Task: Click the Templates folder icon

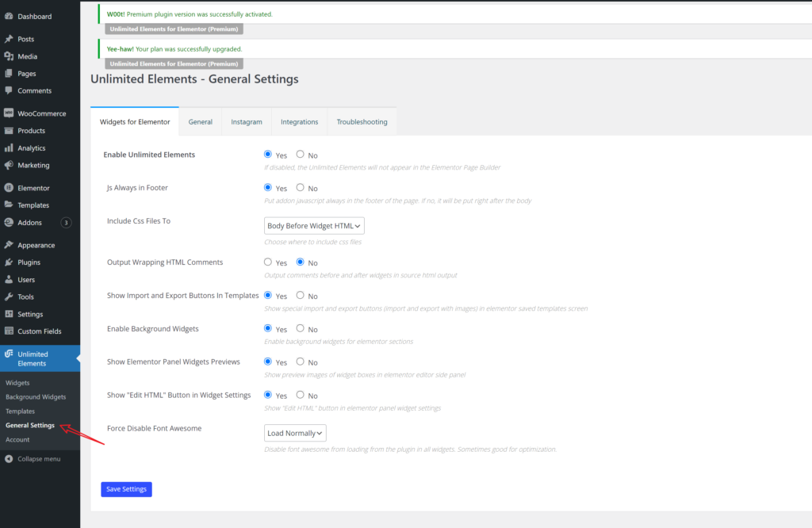Action: coord(9,205)
